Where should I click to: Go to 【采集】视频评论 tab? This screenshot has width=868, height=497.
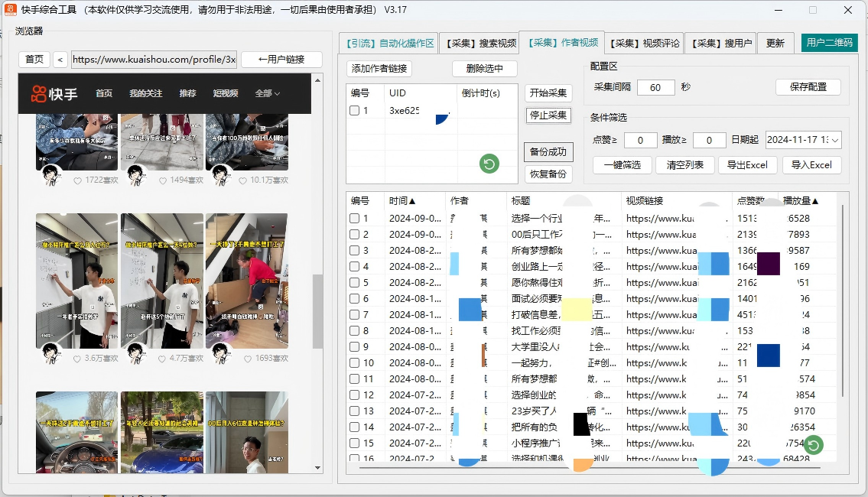[x=645, y=43]
